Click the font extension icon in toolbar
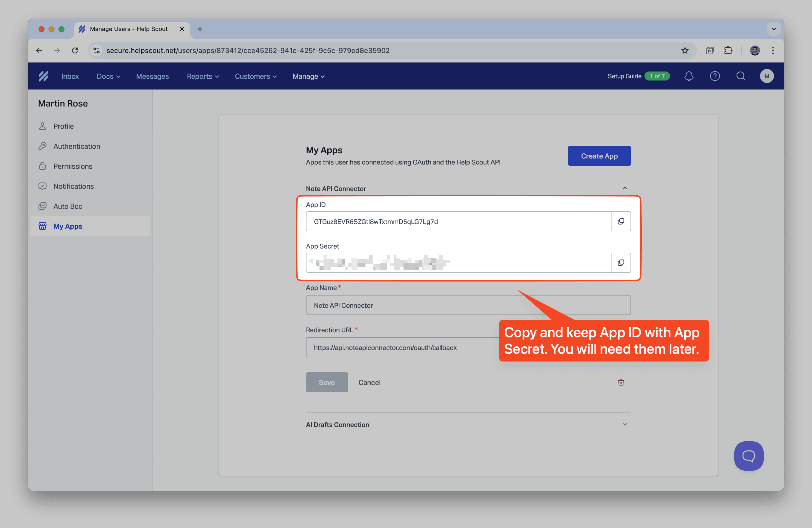Image resolution: width=812 pixels, height=528 pixels. point(710,50)
